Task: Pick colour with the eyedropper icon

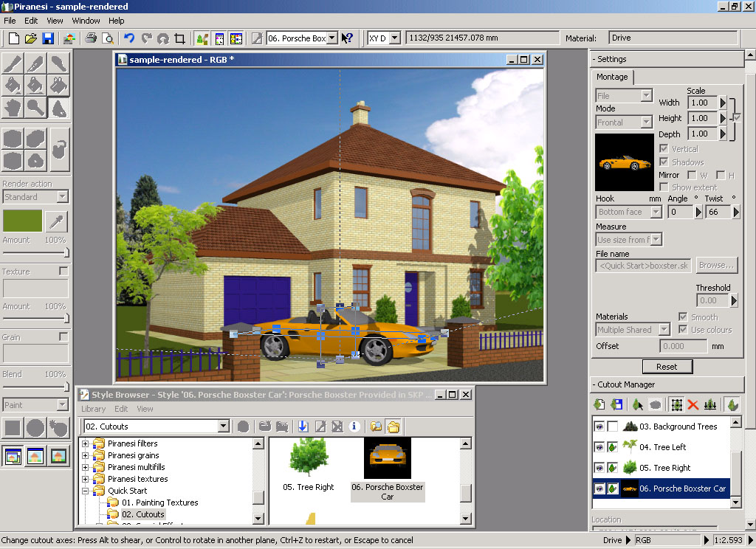Action: (x=56, y=221)
